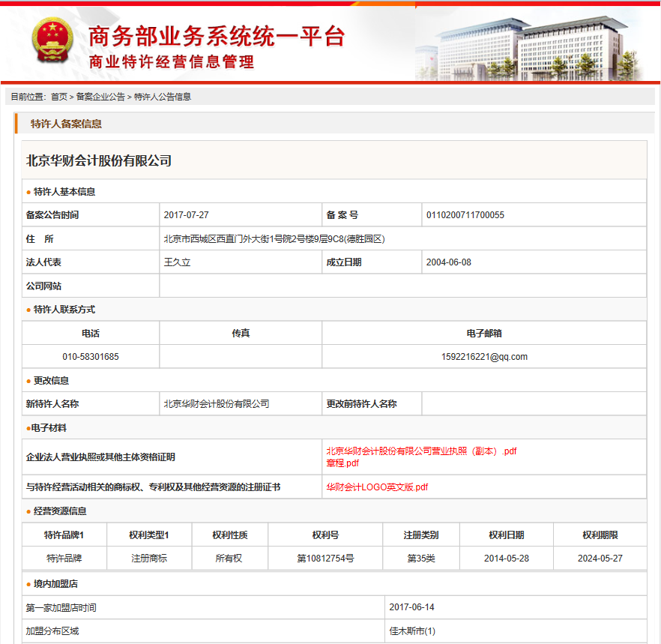The image size is (661, 644).
Task: Click the 权利号 column header
Action: [x=325, y=535]
